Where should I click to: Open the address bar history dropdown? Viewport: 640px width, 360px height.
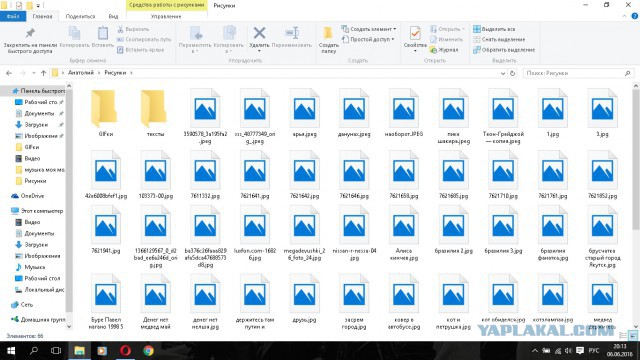503,73
